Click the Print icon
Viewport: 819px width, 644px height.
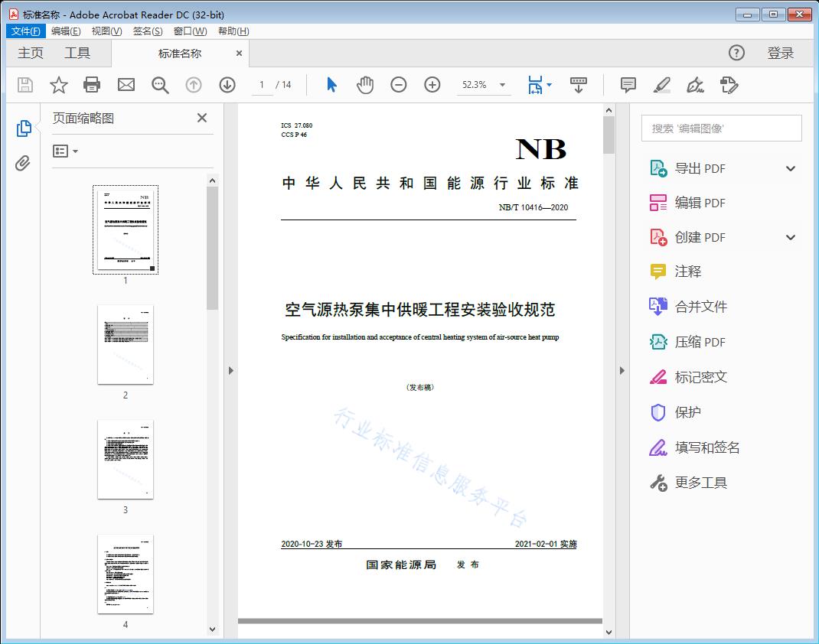click(x=92, y=85)
